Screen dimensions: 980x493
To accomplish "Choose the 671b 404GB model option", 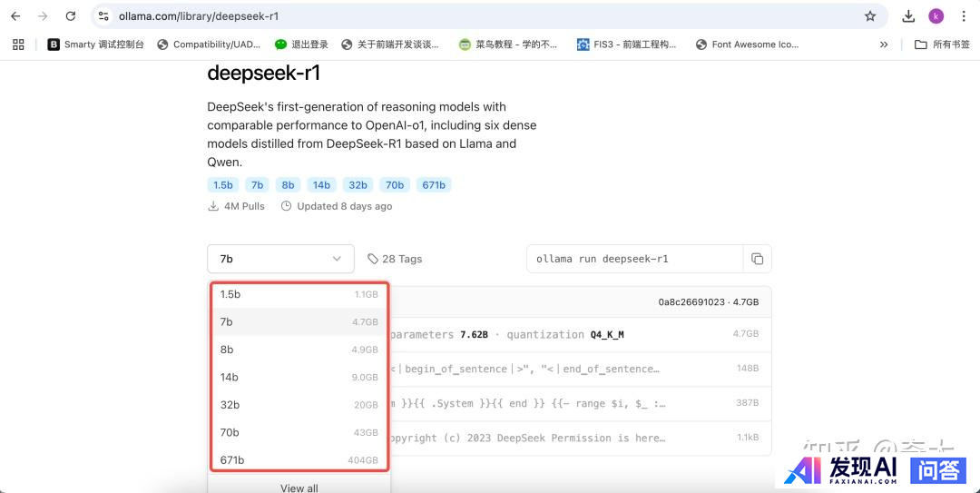I will (299, 460).
